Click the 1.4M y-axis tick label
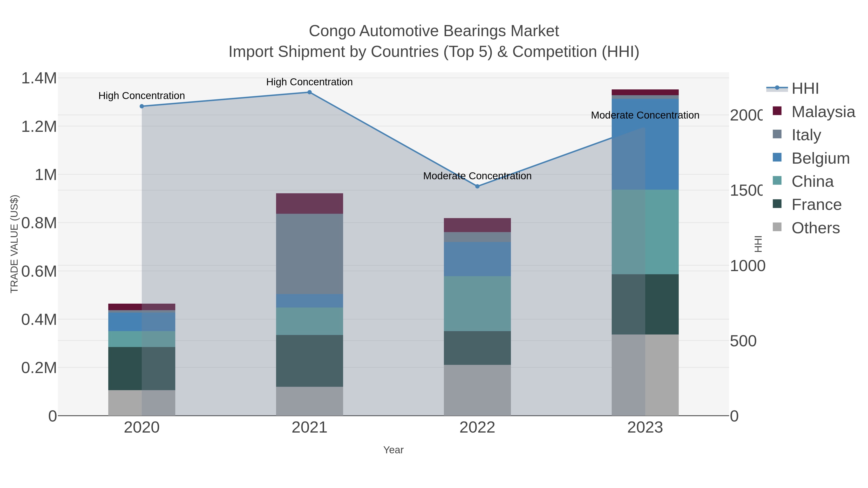 point(39,78)
